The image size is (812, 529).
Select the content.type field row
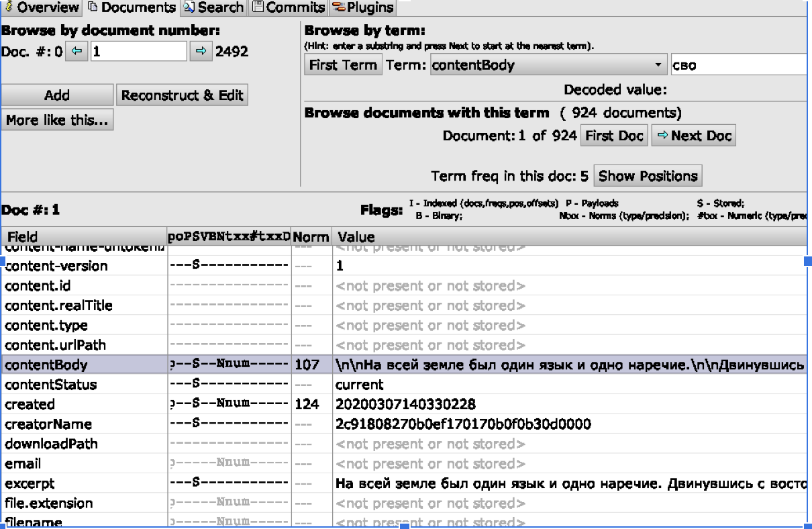click(x=405, y=326)
